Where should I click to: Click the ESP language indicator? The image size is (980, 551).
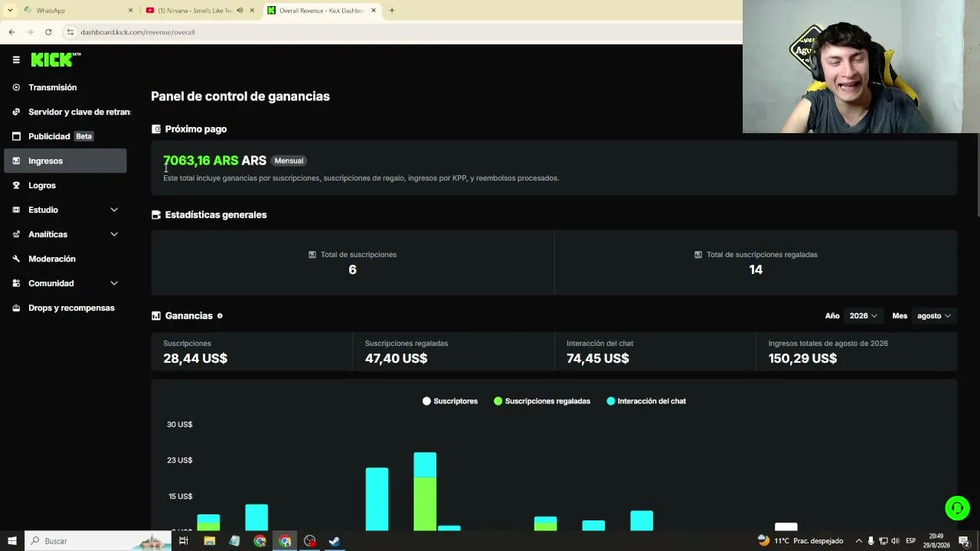coord(910,541)
